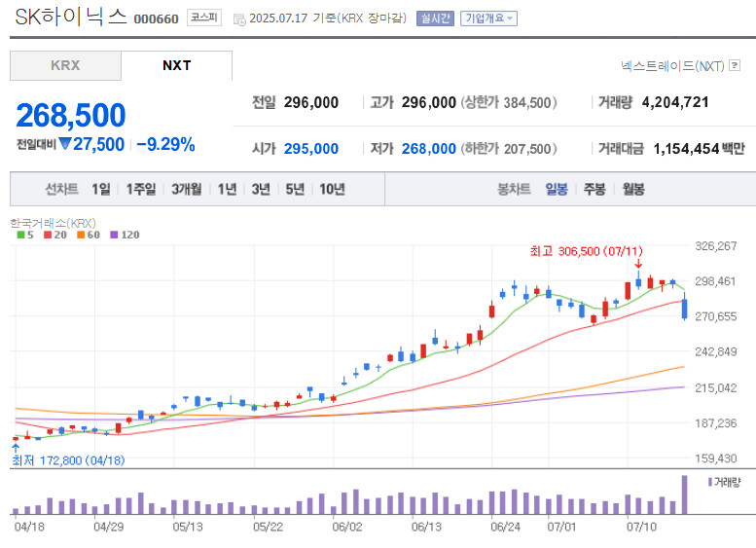The height and width of the screenshot is (548, 756).
Task: Click the 코스피 market badge
Action: coord(204,18)
